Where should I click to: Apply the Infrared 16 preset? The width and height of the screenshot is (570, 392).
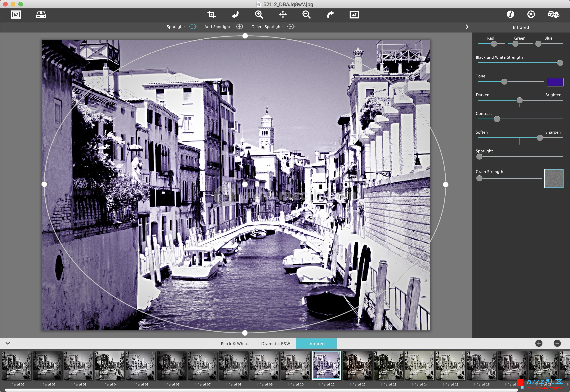482,365
